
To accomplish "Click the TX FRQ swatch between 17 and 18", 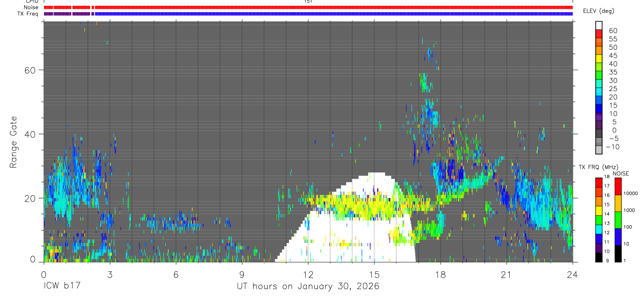I will (x=599, y=182).
